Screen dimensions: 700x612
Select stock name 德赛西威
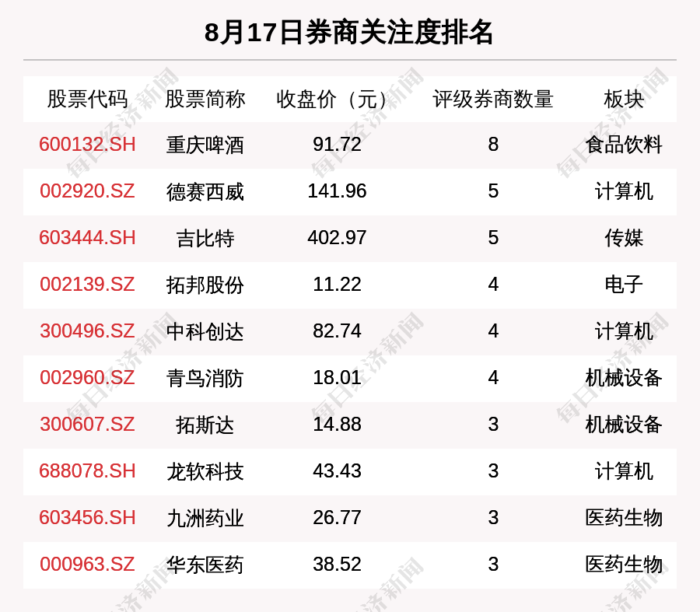(205, 192)
